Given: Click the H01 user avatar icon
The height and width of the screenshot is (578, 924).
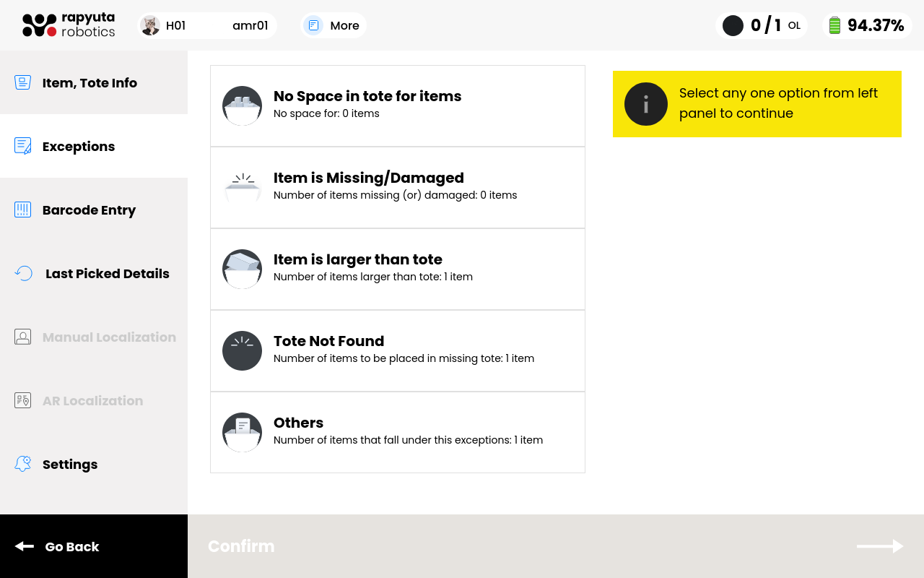Looking at the screenshot, I should (150, 25).
